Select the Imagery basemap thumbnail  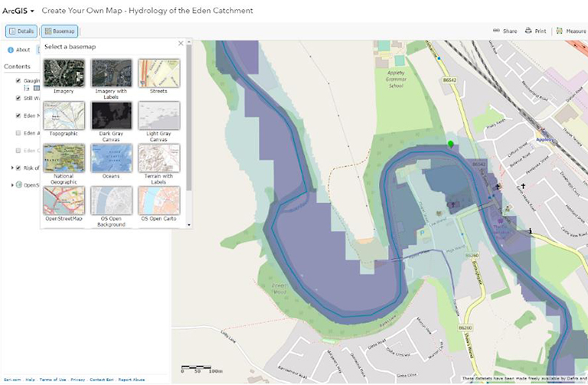click(64, 73)
